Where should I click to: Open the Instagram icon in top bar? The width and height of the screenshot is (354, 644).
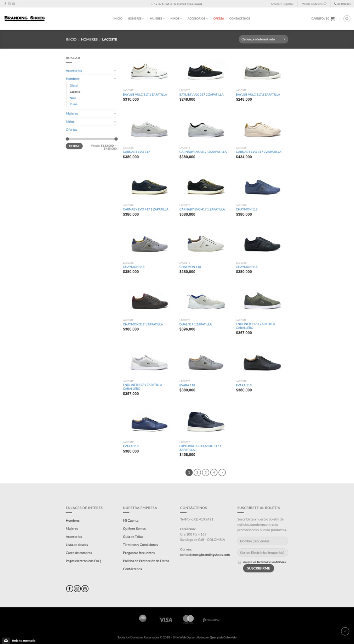pyautogui.click(x=9, y=4)
